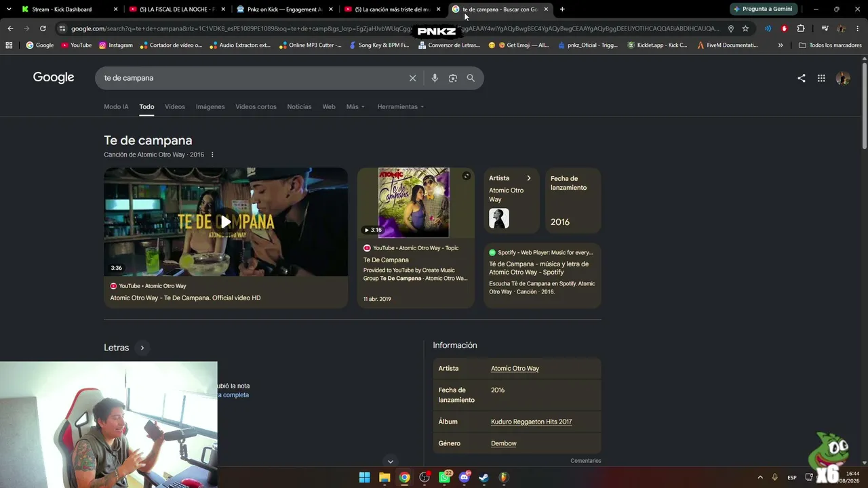The image size is (868, 488).
Task: Expand the music thumbnail card
Action: tap(467, 176)
